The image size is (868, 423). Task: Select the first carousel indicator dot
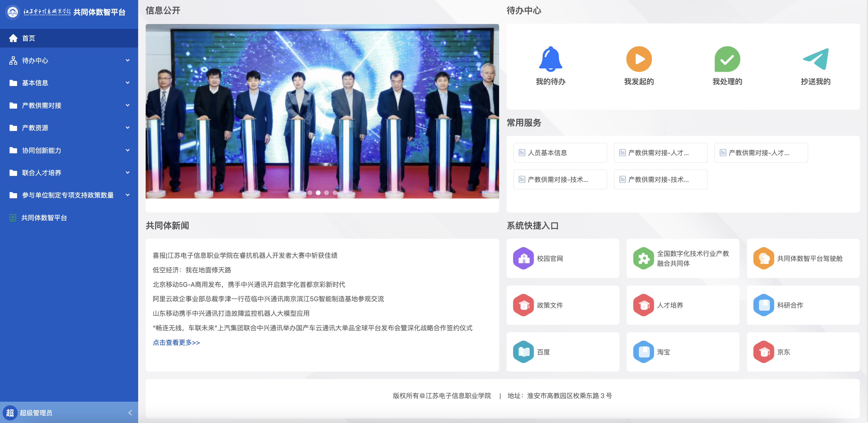[x=310, y=193]
